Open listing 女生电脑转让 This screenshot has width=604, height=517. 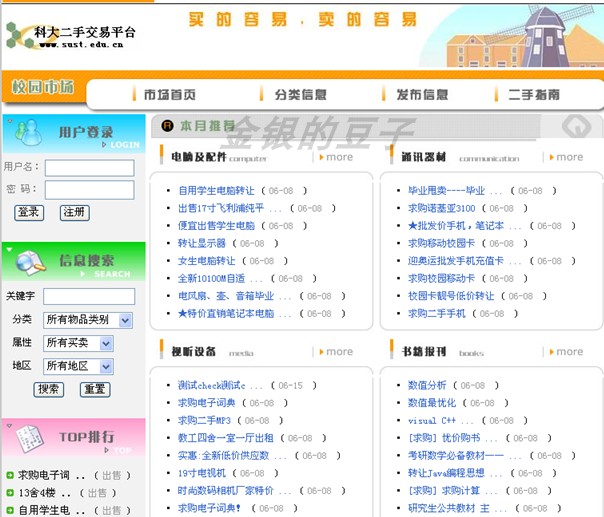[206, 261]
